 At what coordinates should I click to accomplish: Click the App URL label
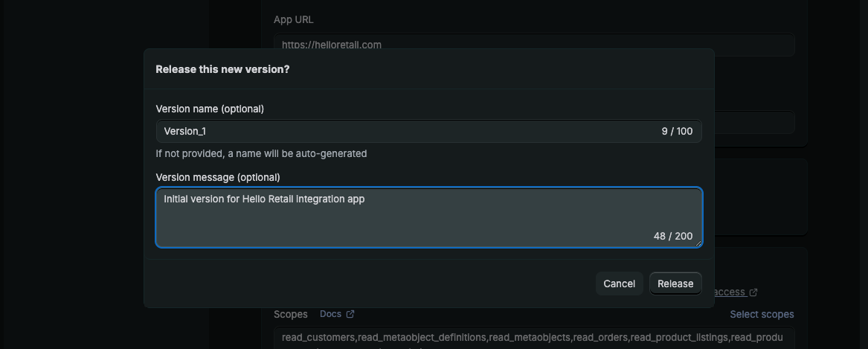pyautogui.click(x=294, y=19)
